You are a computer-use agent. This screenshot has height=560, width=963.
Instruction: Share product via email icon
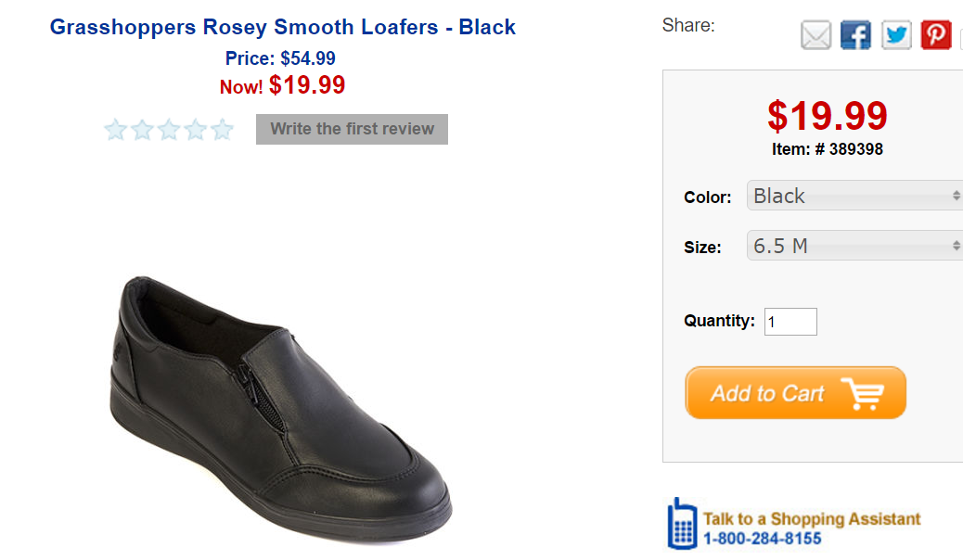point(815,36)
